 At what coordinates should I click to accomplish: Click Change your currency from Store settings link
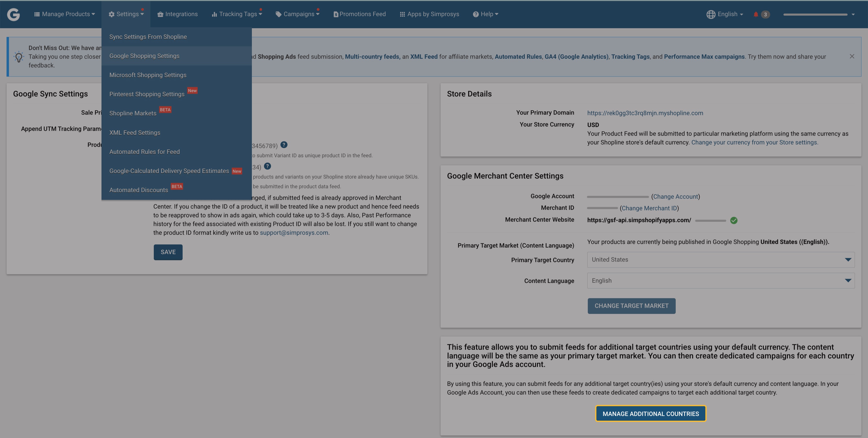tap(755, 143)
